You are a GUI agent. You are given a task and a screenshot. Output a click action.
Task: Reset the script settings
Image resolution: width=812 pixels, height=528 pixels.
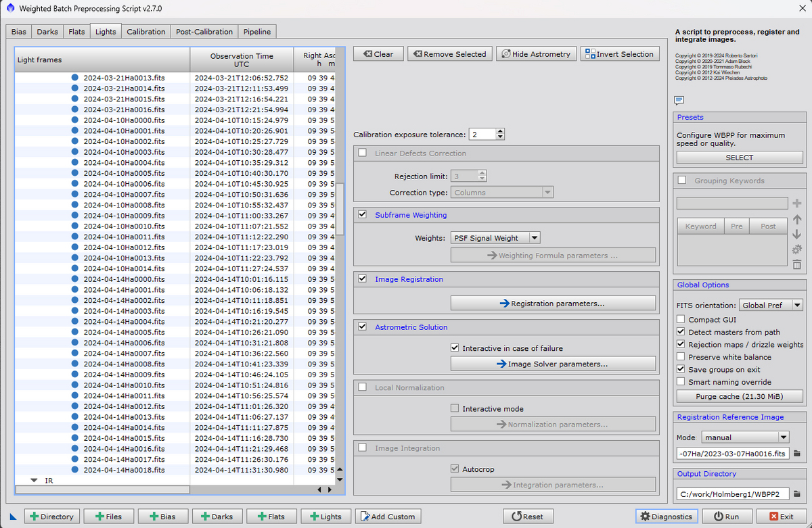click(x=528, y=517)
